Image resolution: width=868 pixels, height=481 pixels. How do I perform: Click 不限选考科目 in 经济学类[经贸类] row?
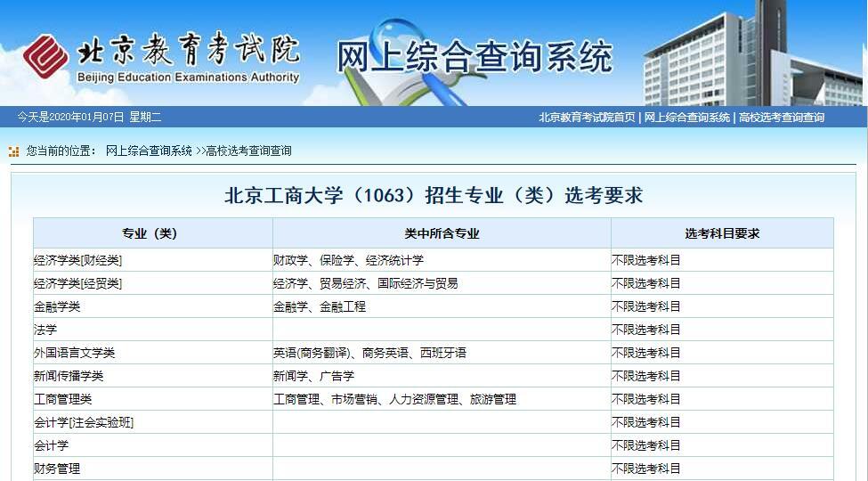tap(722, 283)
